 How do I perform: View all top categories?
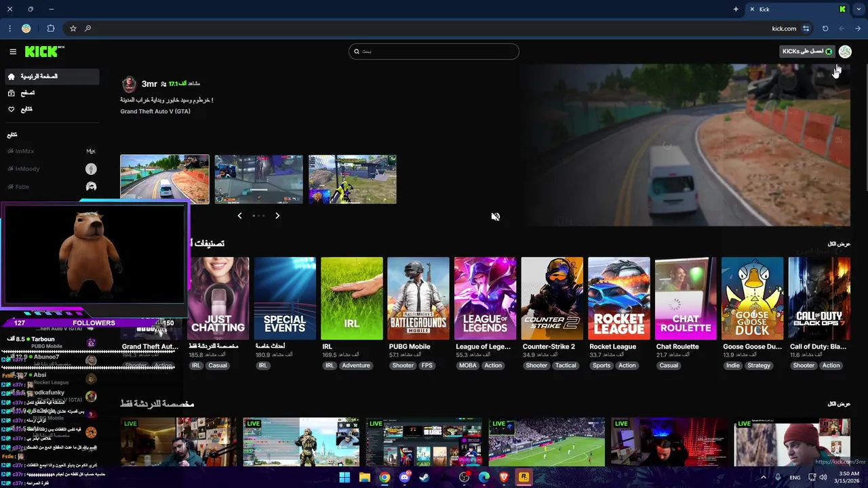point(839,244)
